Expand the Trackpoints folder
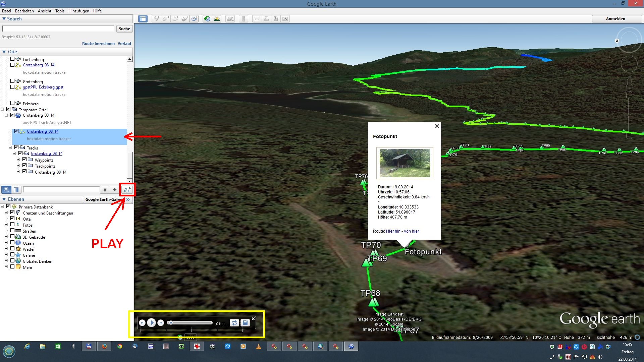 [18, 166]
